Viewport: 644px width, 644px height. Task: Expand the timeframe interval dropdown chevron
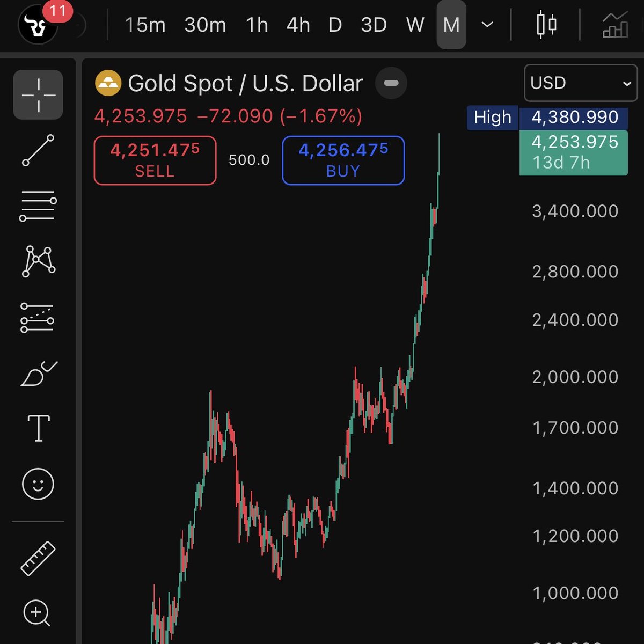(x=487, y=25)
